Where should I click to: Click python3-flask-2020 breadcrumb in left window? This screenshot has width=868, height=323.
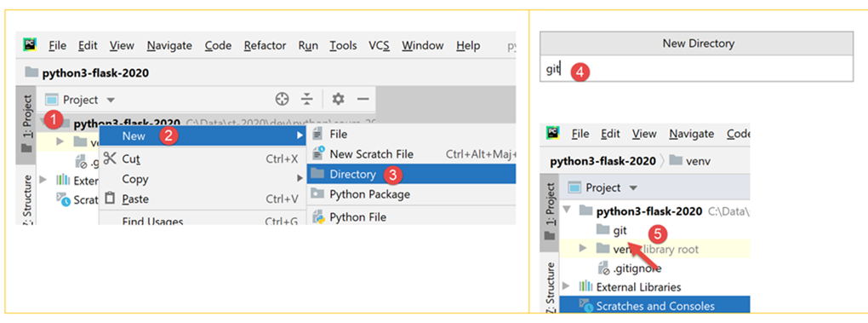(x=95, y=73)
